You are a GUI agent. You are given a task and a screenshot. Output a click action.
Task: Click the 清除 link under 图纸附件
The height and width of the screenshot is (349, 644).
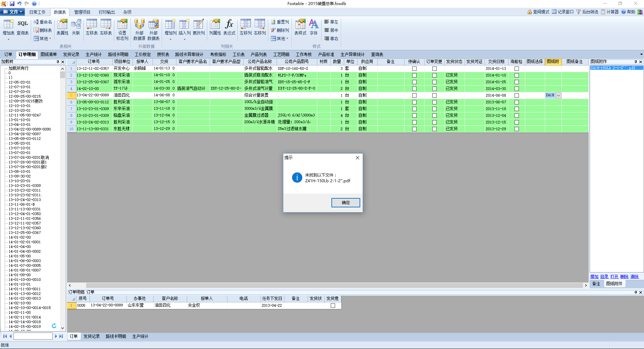point(635,277)
